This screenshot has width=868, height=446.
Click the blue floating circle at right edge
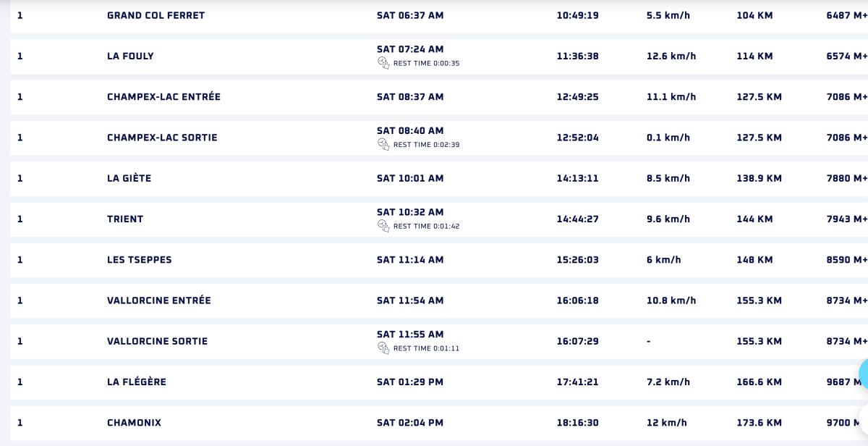click(864, 374)
